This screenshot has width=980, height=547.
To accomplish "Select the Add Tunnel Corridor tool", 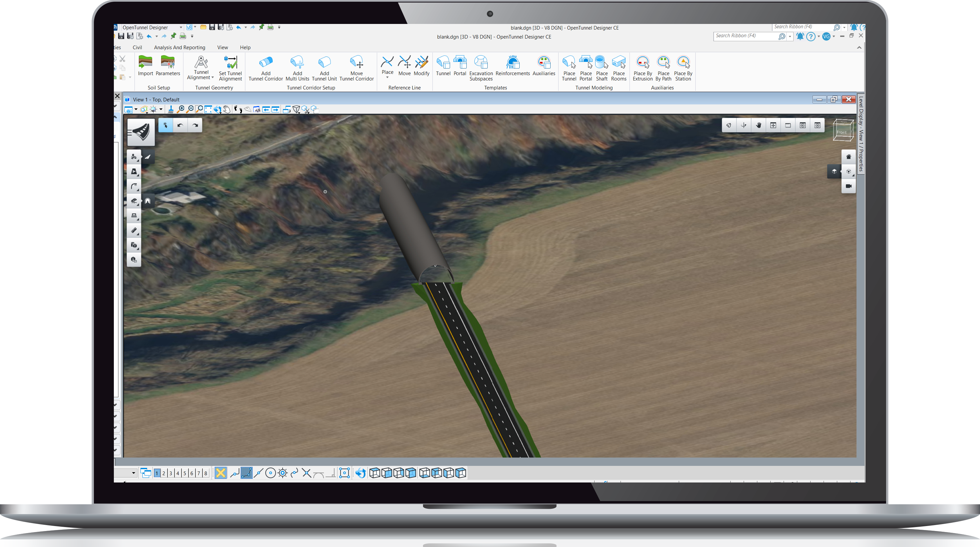I will pyautogui.click(x=265, y=68).
